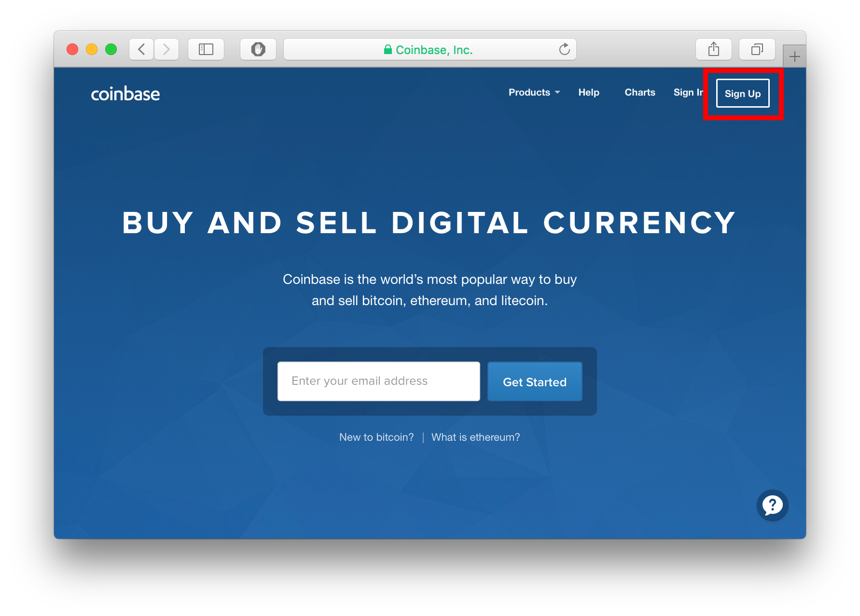Focus the email address input field

coord(379,381)
